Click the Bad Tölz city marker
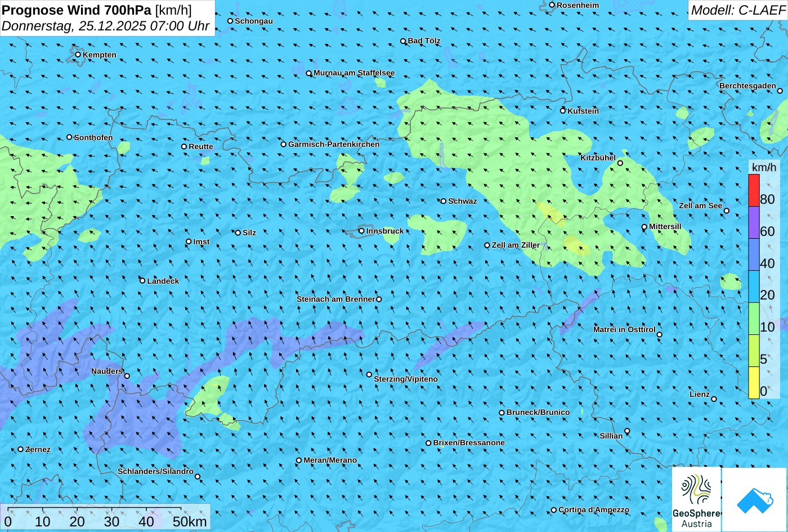 coord(403,41)
